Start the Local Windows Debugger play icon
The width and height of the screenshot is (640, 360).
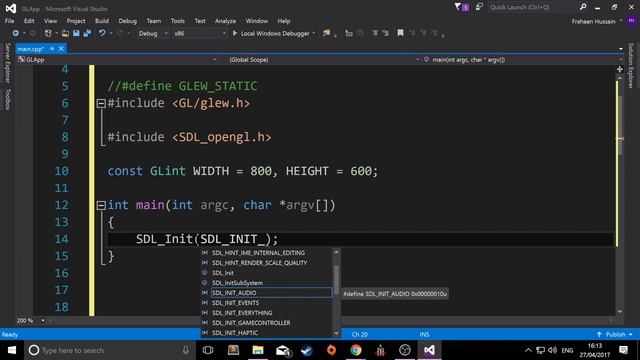(235, 33)
